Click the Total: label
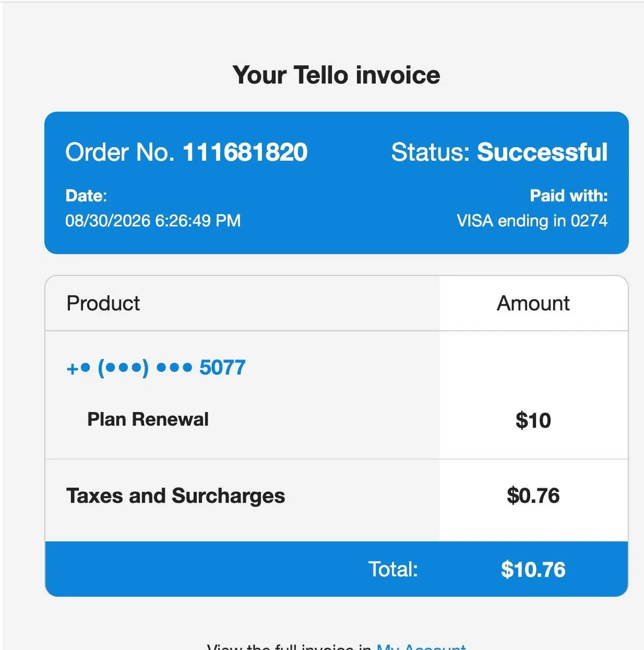644x650 pixels. pos(393,570)
